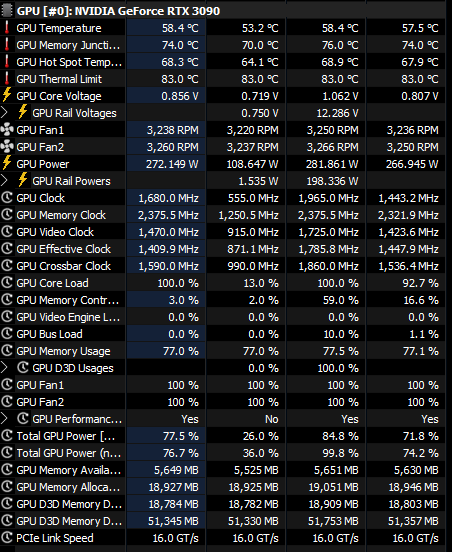
Task: Select the GPU Temperature sensor row label
Action: 59,28
